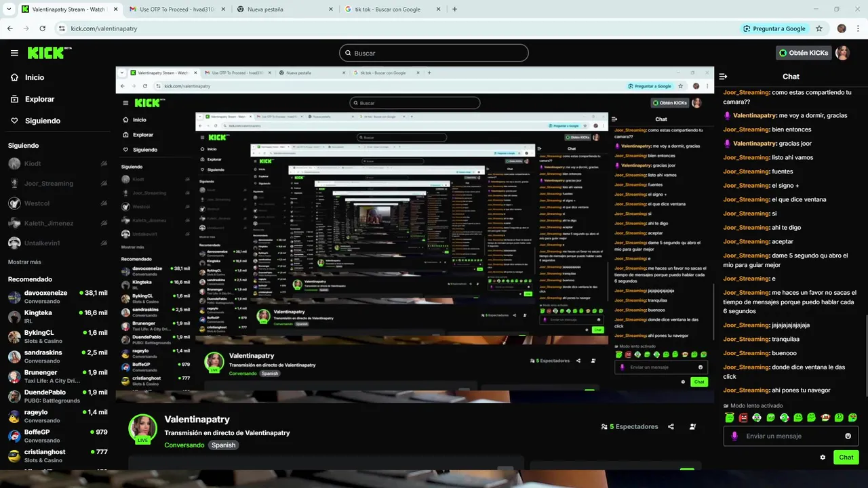Click the Recomendado heading in the page sidebar

click(30, 279)
